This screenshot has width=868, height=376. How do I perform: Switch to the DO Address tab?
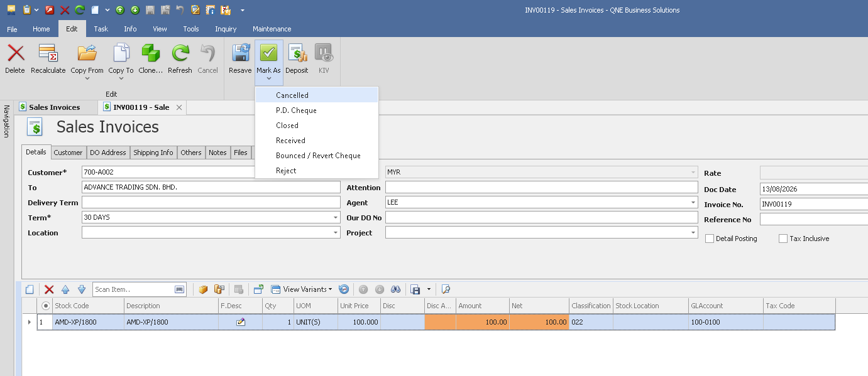[x=108, y=153]
